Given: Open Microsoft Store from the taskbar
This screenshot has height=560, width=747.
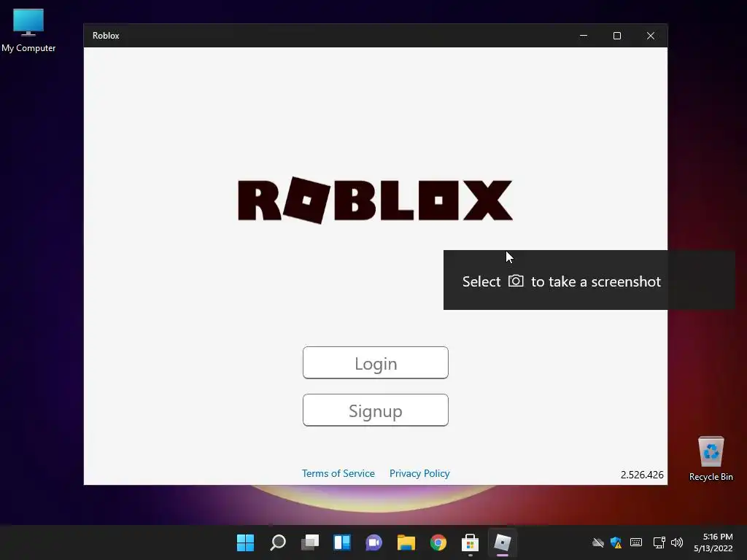Looking at the screenshot, I should 471,542.
